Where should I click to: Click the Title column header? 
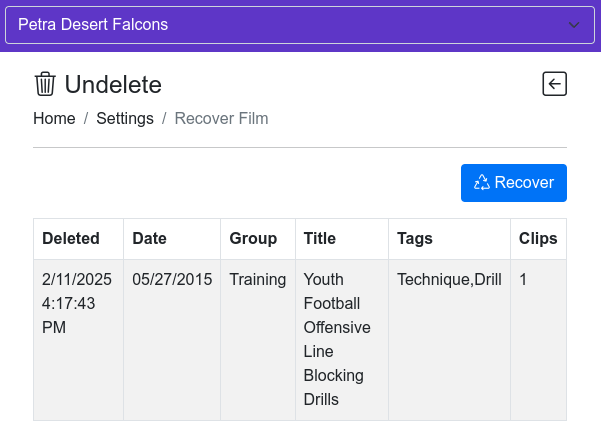point(320,239)
